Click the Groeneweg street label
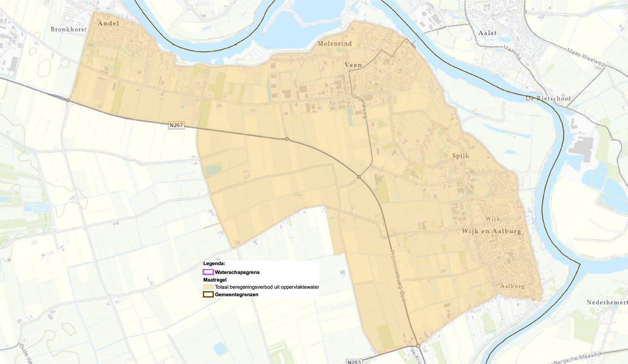This screenshot has height=364, width=628. (360, 106)
